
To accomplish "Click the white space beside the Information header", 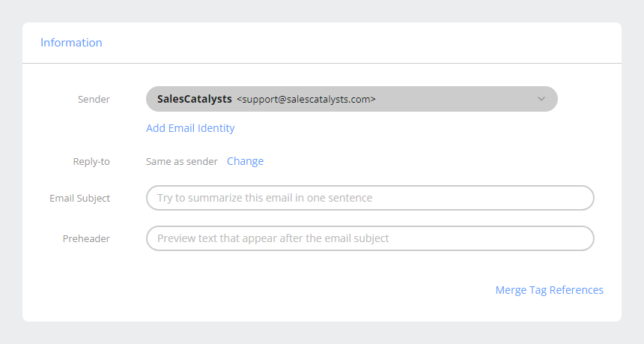I will tap(359, 43).
